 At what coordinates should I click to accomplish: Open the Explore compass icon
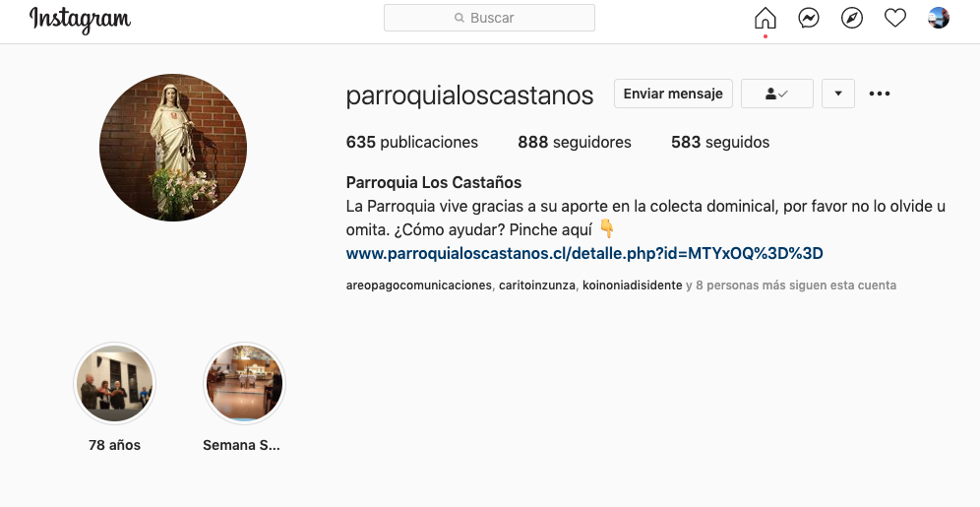[x=852, y=18]
